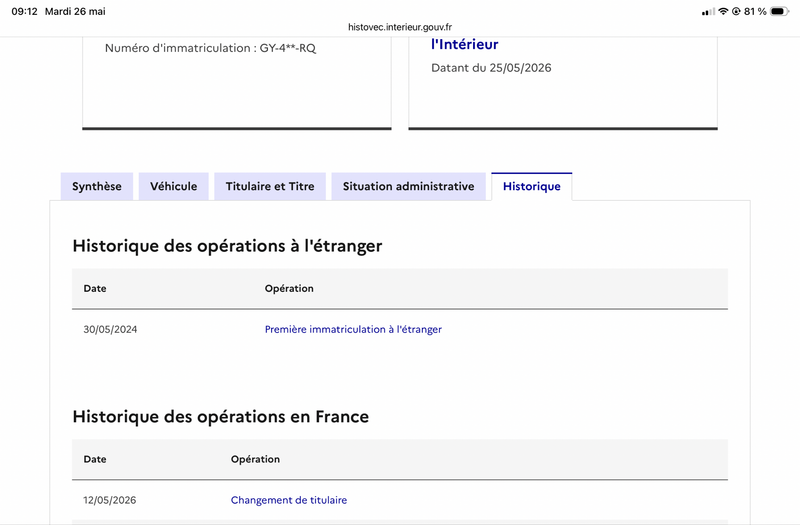The image size is (800, 525).
Task: Open Première immatriculation à l'étranger link
Action: (353, 329)
